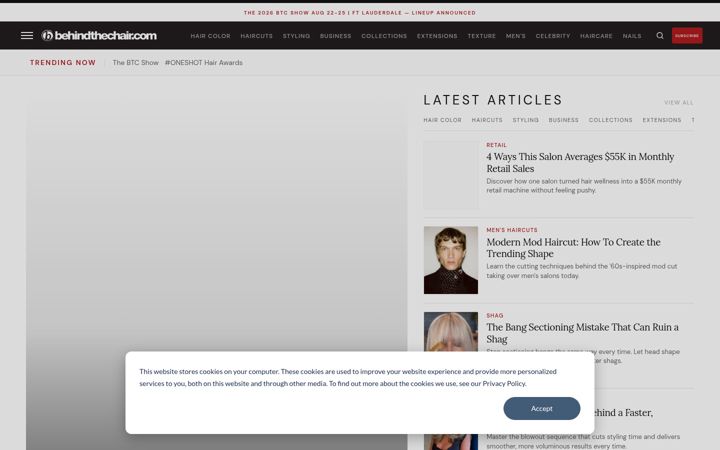Open the Texture nav menu
Image resolution: width=720 pixels, height=450 pixels.
481,36
